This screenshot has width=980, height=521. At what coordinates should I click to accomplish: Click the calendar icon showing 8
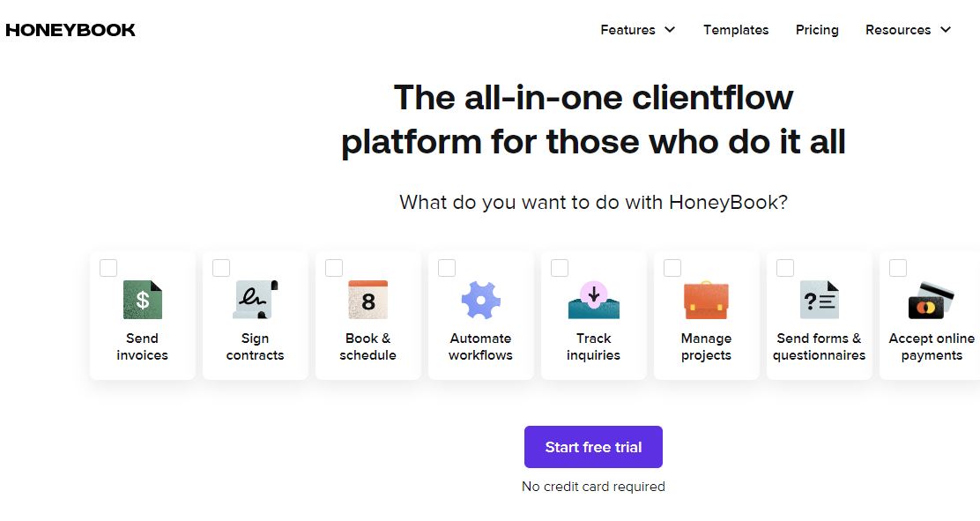pyautogui.click(x=368, y=300)
